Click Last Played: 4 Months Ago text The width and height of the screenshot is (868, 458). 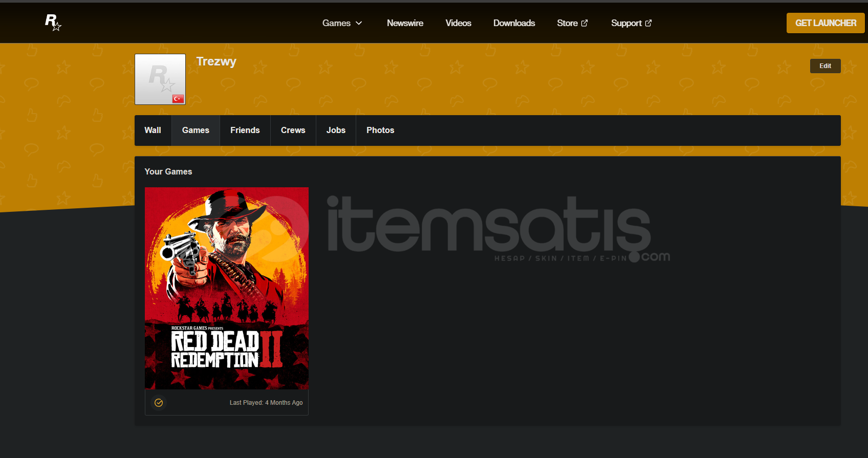[x=266, y=403]
